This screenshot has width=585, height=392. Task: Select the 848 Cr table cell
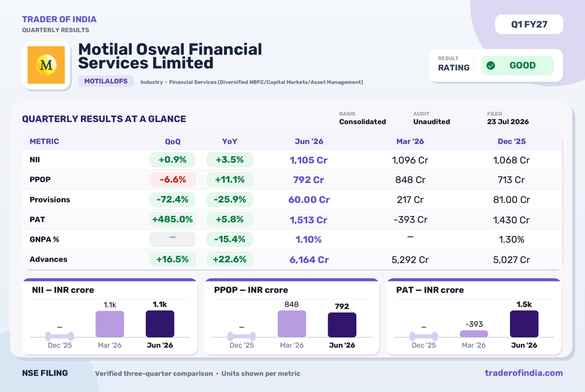point(410,180)
